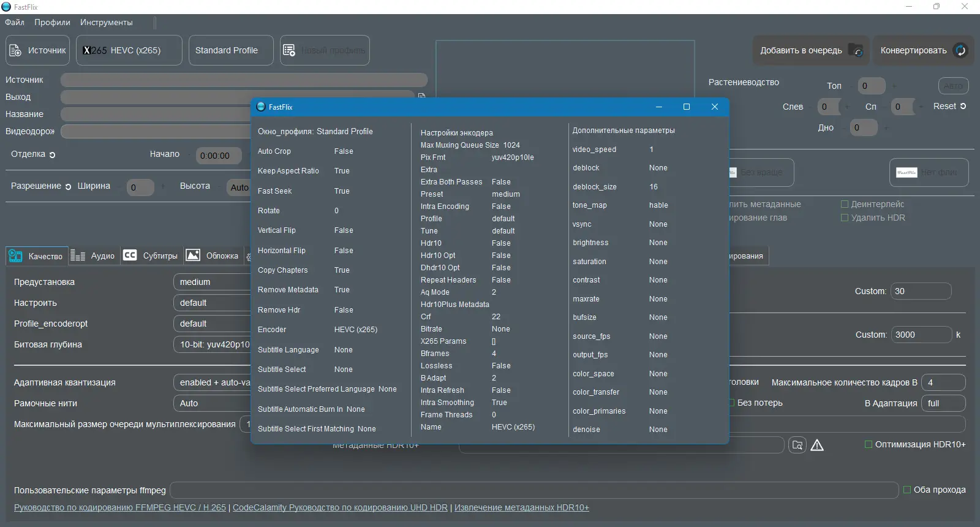Expand the Адаптивная квантизация dropdown
This screenshot has width=980, height=527.
tap(212, 382)
